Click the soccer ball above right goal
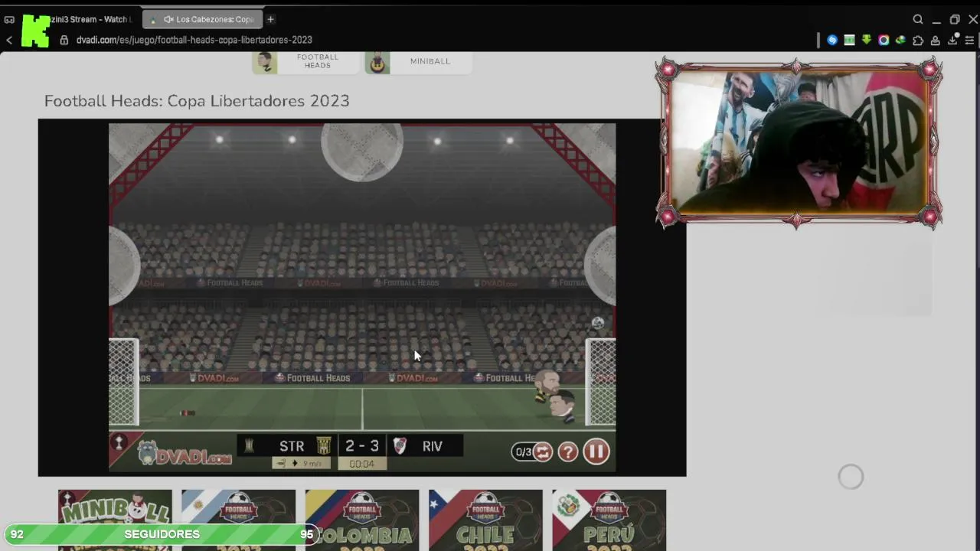 (598, 323)
